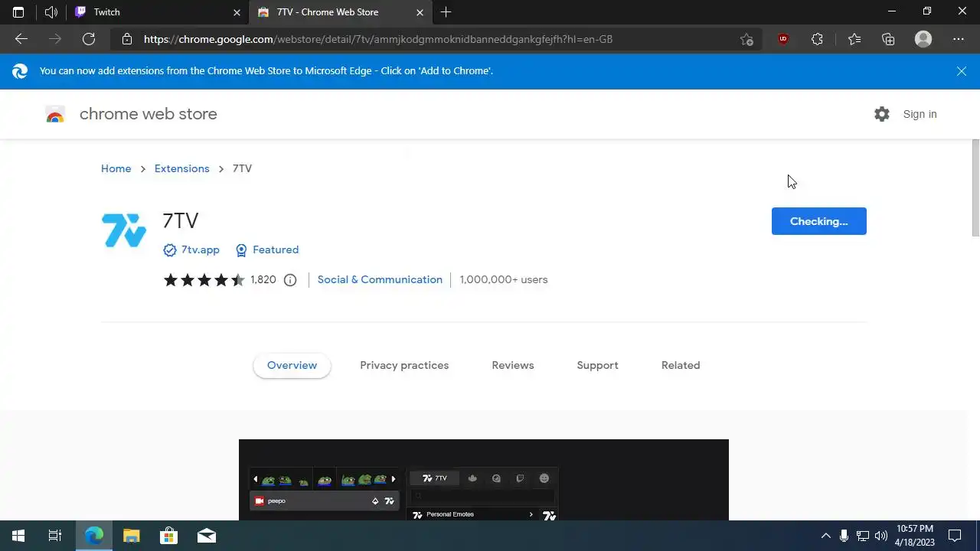The width and height of the screenshot is (980, 551).
Task: Open the Favorites list icon
Action: tap(854, 39)
